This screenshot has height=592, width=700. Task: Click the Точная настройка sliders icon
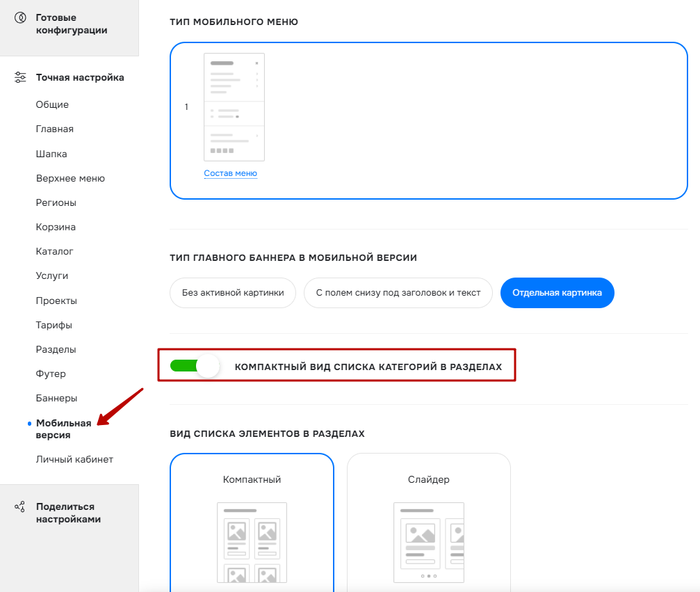20,77
